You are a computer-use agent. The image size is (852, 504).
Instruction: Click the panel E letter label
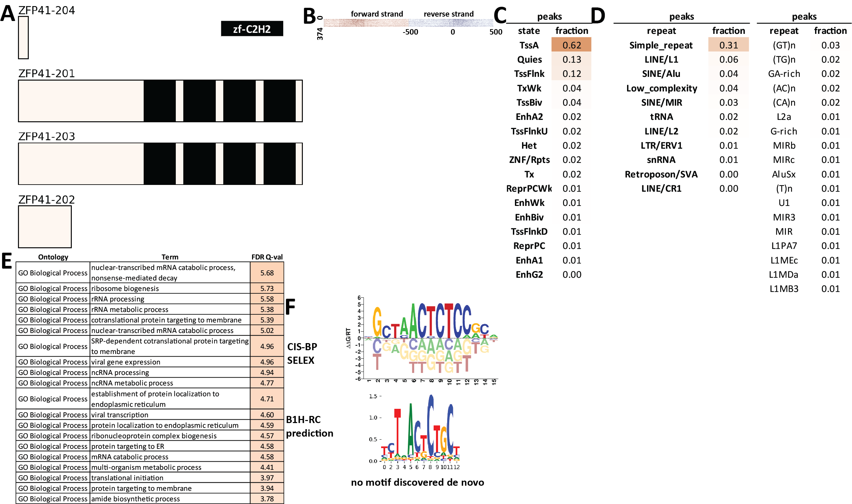coord(7,261)
